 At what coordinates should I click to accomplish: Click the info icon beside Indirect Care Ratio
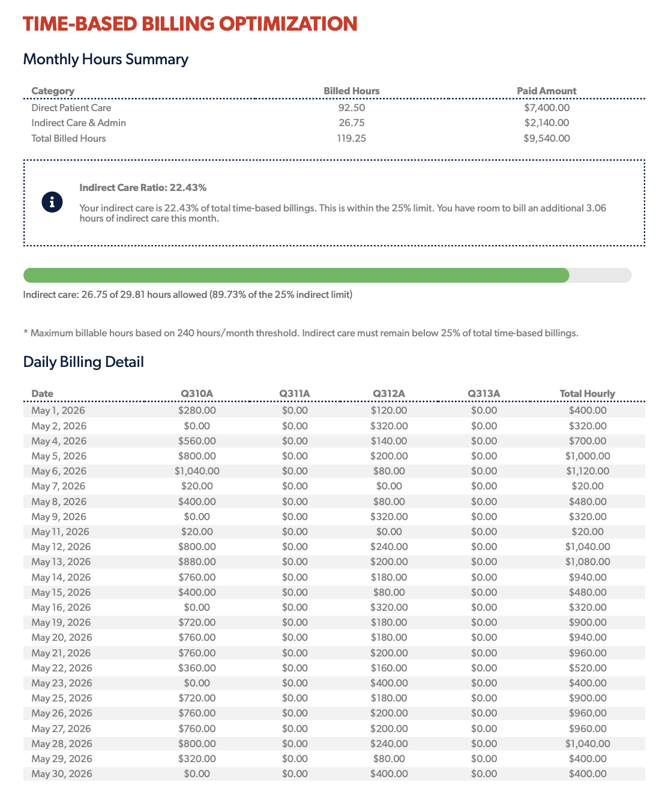tap(52, 202)
